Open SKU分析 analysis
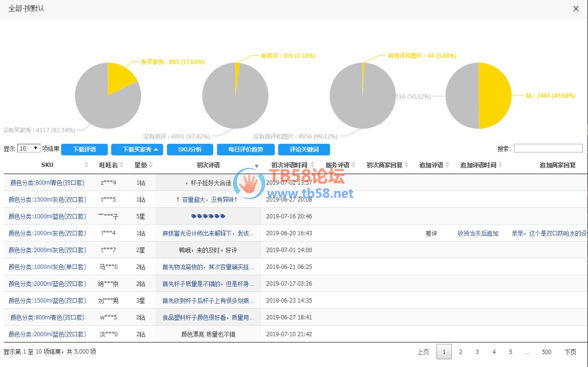 pyautogui.click(x=190, y=150)
